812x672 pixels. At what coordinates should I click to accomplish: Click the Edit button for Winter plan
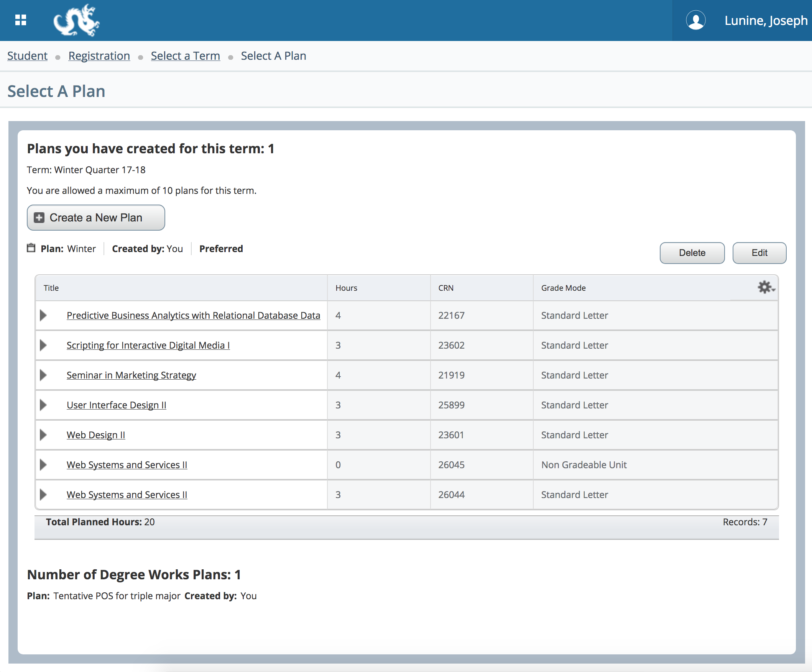(x=759, y=253)
